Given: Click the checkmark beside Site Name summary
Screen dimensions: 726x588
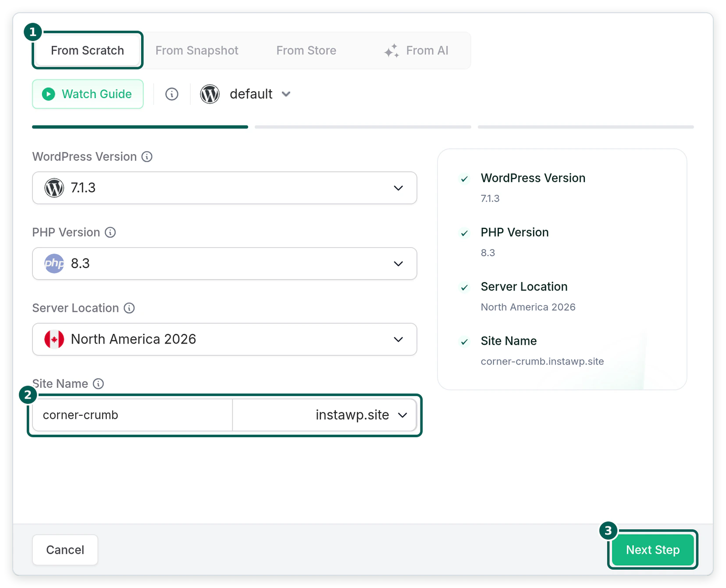Looking at the screenshot, I should point(464,342).
